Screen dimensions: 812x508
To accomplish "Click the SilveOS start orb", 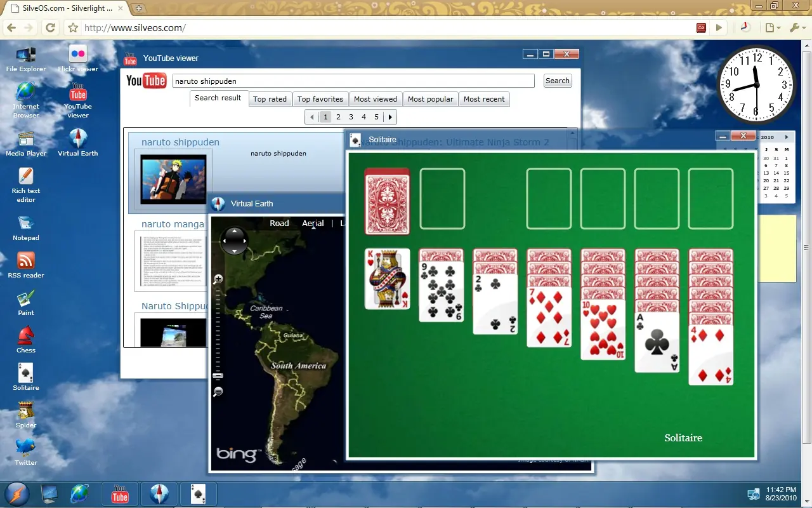I will coord(16,494).
